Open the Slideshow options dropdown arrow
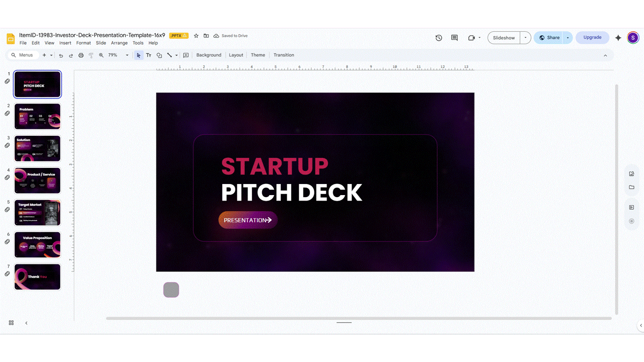The width and height of the screenshot is (644, 362). 525,37
